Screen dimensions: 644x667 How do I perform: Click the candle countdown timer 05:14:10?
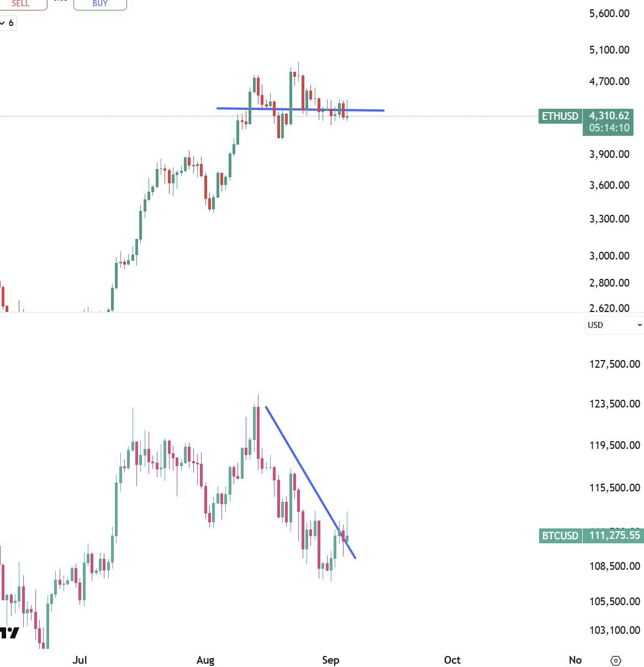(x=609, y=128)
